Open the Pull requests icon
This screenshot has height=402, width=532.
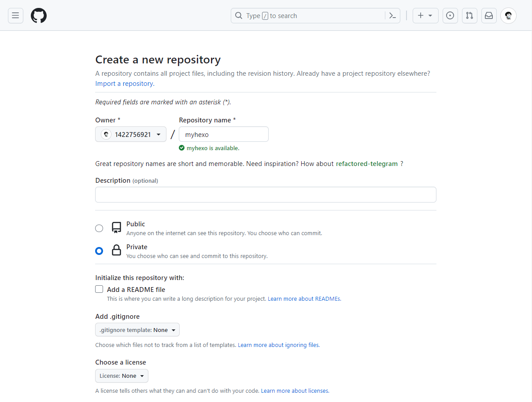(469, 16)
